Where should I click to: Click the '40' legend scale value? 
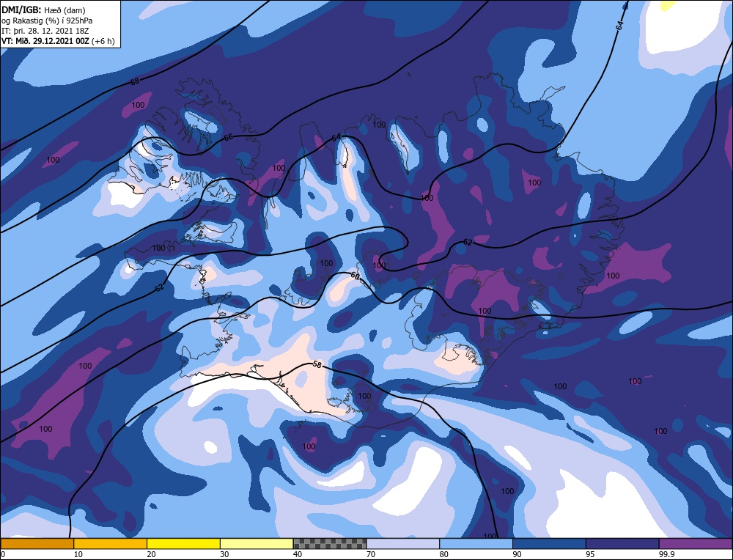coord(298,554)
